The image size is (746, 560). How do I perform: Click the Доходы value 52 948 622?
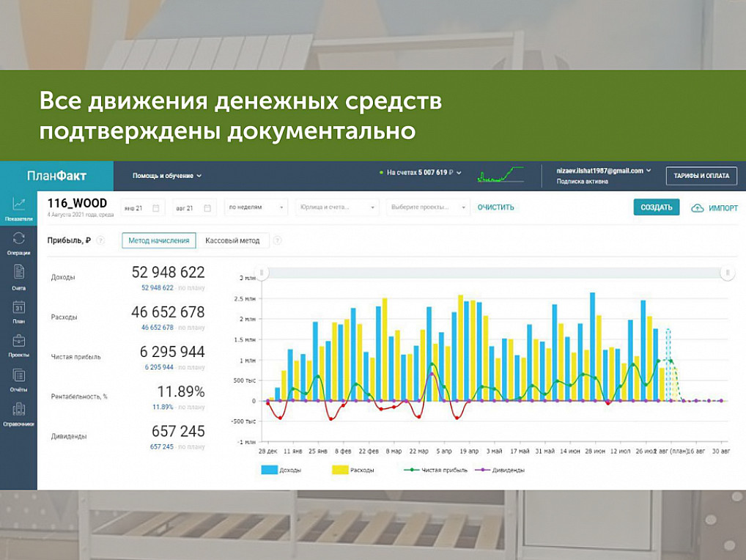pos(168,272)
